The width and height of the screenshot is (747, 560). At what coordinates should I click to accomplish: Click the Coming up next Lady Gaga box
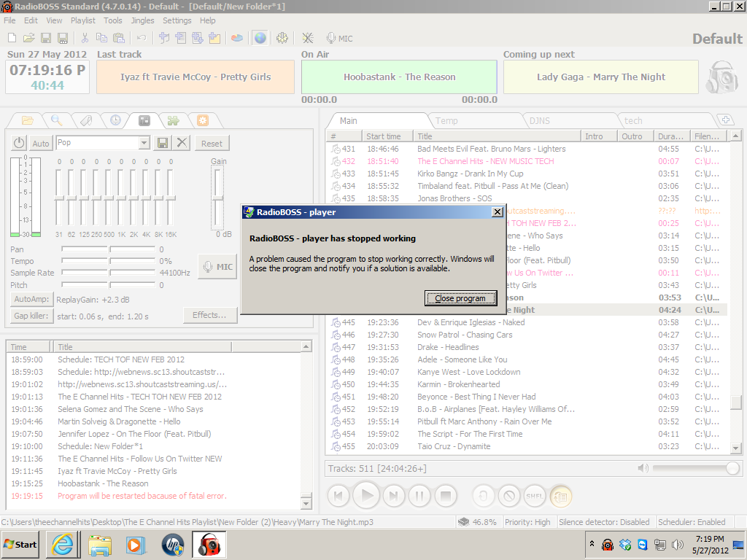(601, 77)
